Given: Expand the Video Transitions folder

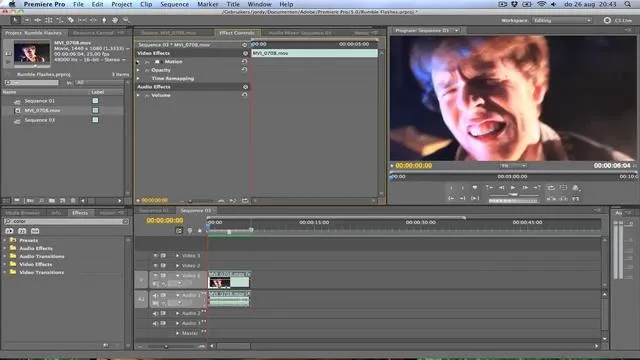Looking at the screenshot, I should point(5,272).
